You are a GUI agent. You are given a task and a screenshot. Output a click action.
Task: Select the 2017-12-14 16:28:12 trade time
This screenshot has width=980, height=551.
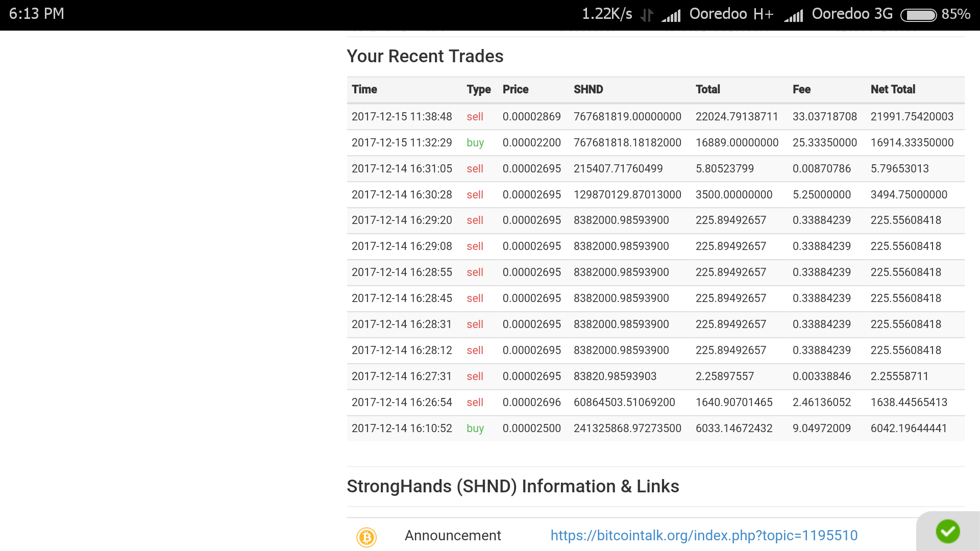(402, 350)
